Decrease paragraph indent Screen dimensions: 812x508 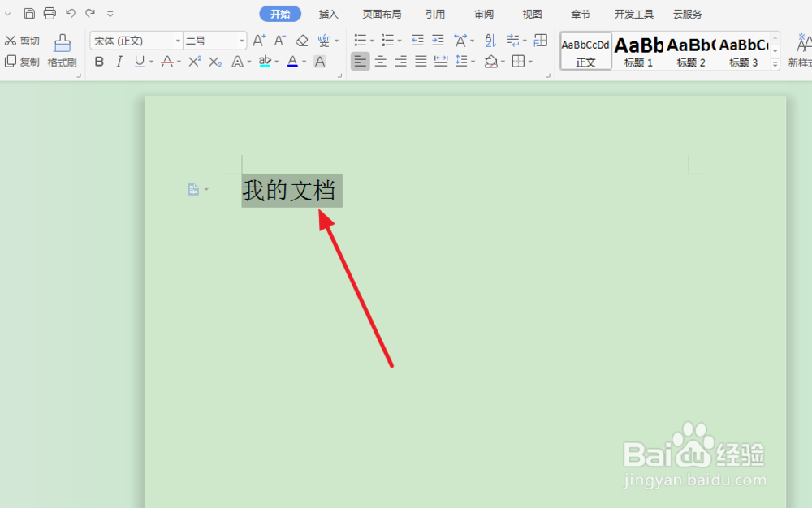coord(417,41)
